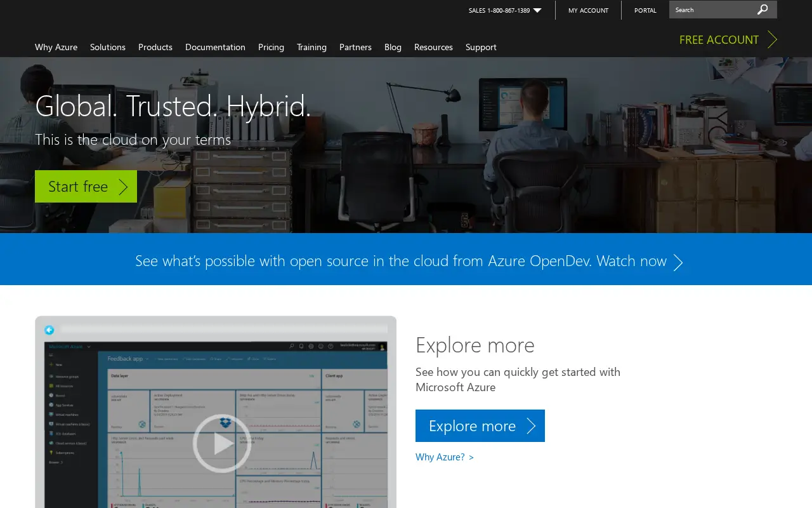
Task: Follow the Why Azure? link
Action: [445, 457]
